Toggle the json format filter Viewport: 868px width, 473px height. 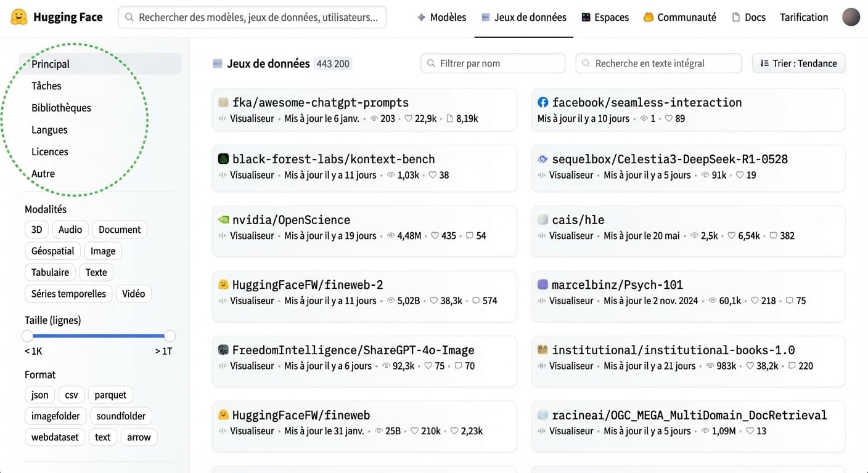pyautogui.click(x=40, y=395)
